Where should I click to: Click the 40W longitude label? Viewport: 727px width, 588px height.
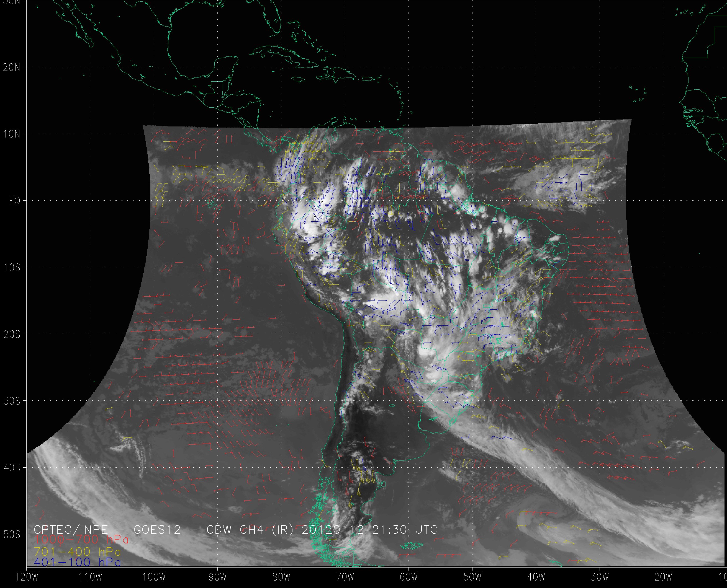point(536,577)
